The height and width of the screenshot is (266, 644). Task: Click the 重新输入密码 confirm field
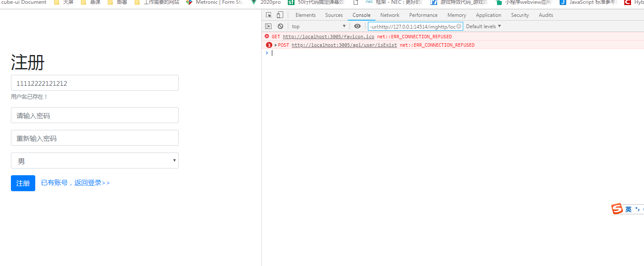95,138
